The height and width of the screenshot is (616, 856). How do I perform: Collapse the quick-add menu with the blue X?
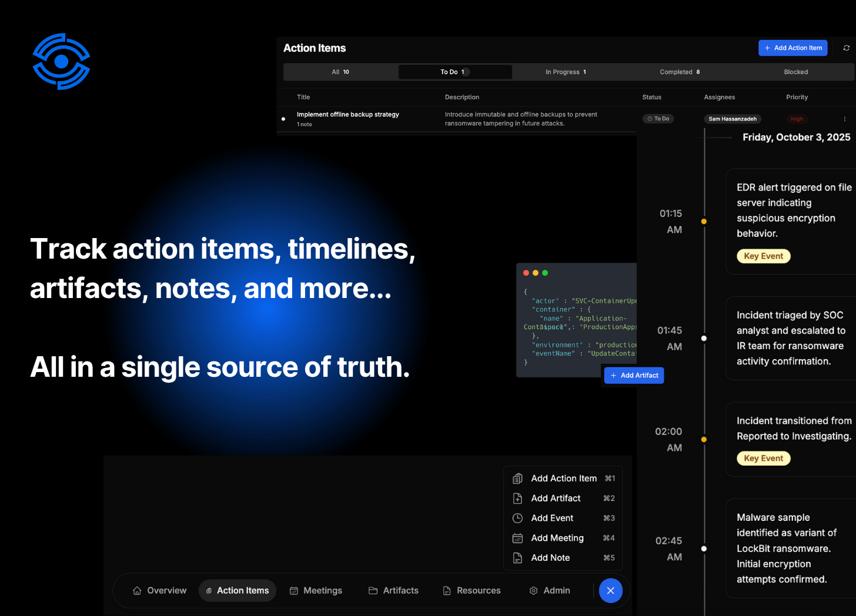coord(610,590)
